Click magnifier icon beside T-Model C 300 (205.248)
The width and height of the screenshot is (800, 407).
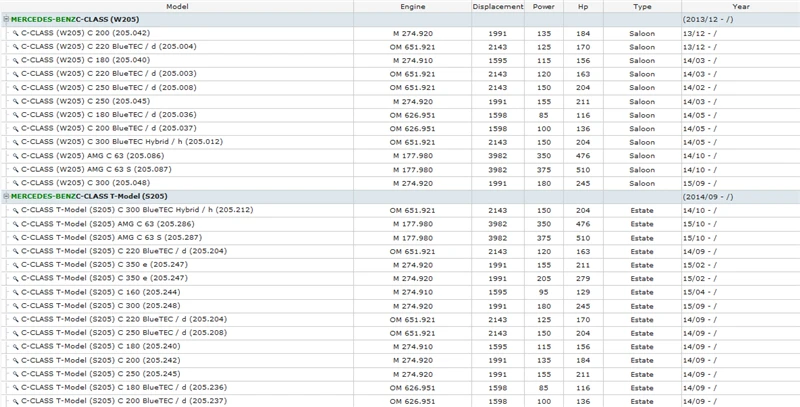(x=15, y=306)
